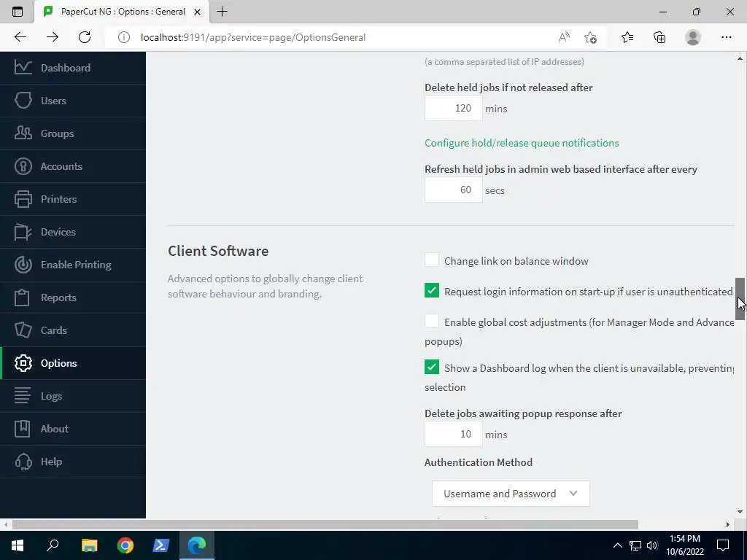Click the About bookmark icon
The width and height of the screenshot is (747, 560).
point(23,429)
